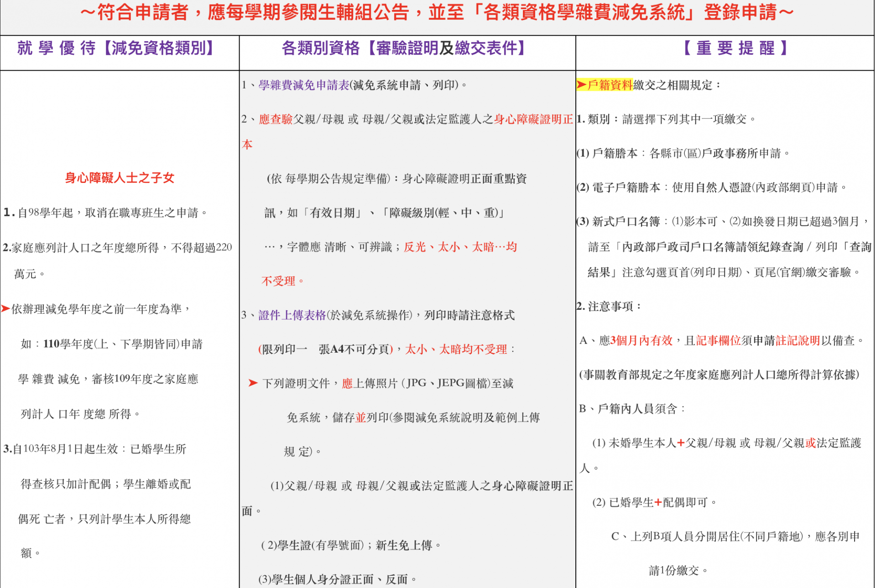Select the 各類別資格【審驗證明及繳交表件】 column header
The height and width of the screenshot is (588, 876).
tap(404, 48)
